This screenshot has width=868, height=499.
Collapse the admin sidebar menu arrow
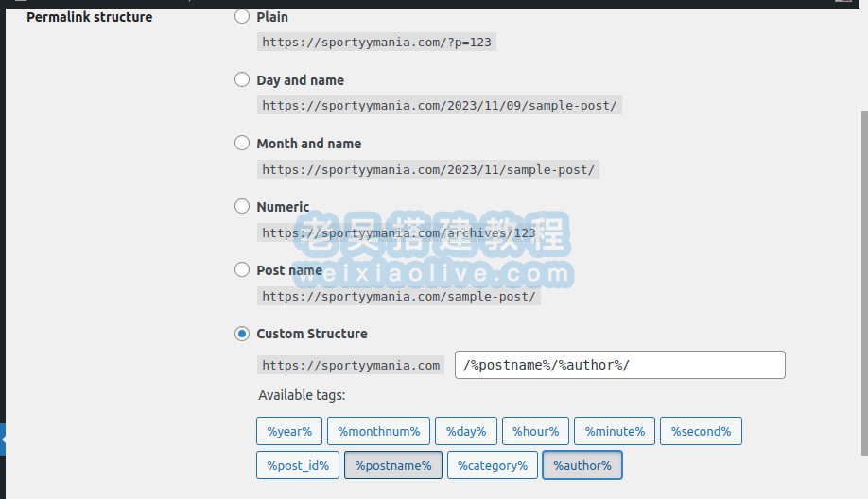(x=3, y=439)
